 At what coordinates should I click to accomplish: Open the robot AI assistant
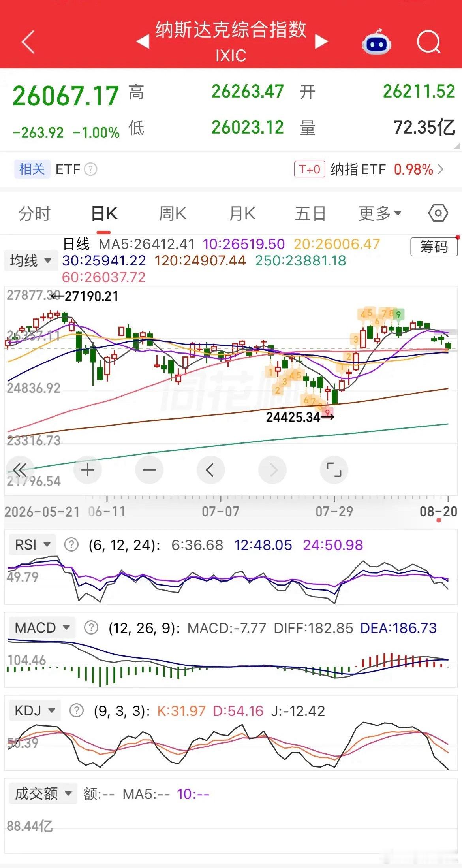click(376, 41)
